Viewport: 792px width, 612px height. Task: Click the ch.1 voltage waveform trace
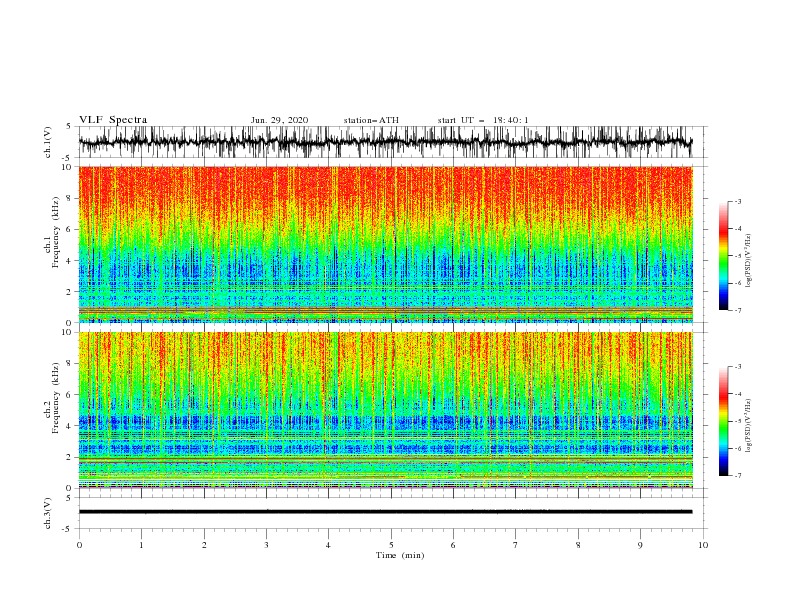coord(385,142)
